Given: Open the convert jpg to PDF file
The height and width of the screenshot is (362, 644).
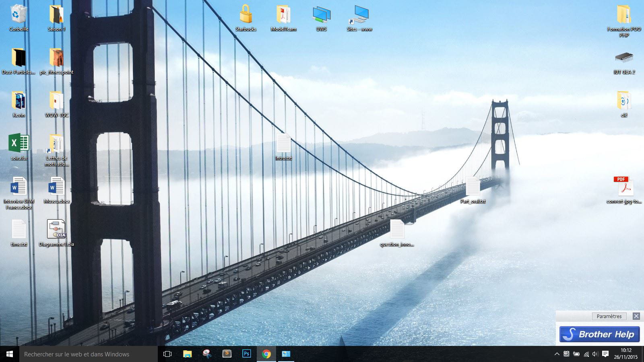Looking at the screenshot, I should (x=623, y=186).
